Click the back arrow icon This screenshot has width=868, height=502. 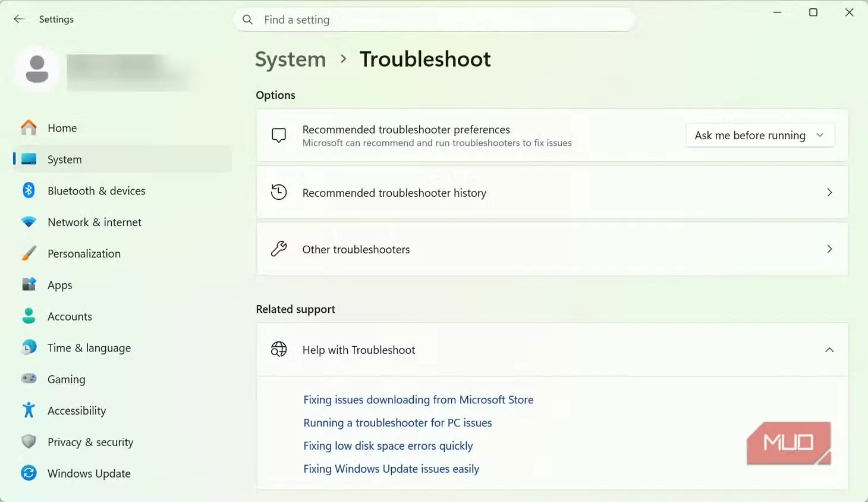click(x=19, y=19)
